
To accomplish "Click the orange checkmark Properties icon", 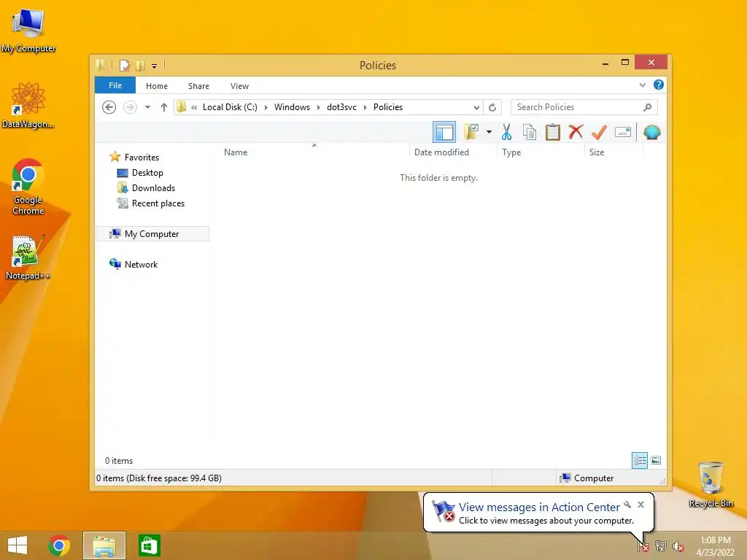I will click(599, 132).
